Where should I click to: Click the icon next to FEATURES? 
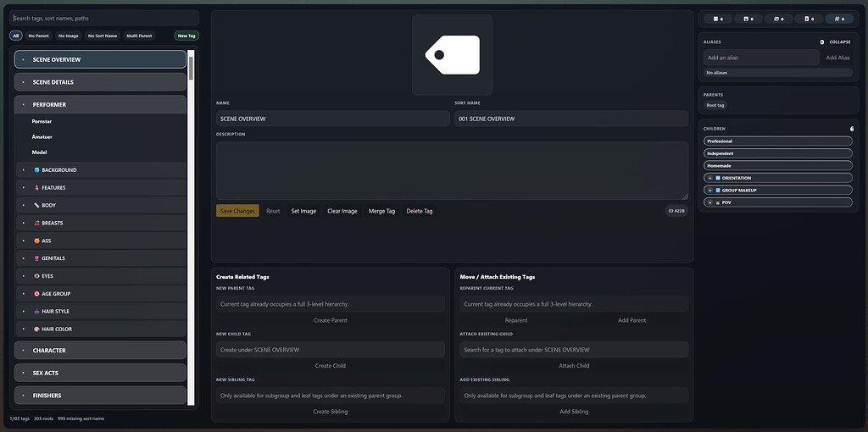(x=36, y=187)
